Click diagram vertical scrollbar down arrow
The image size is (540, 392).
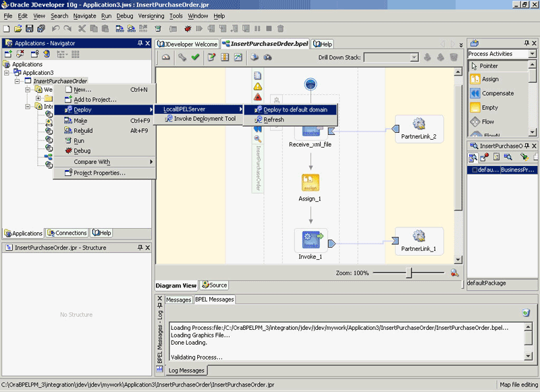click(458, 260)
